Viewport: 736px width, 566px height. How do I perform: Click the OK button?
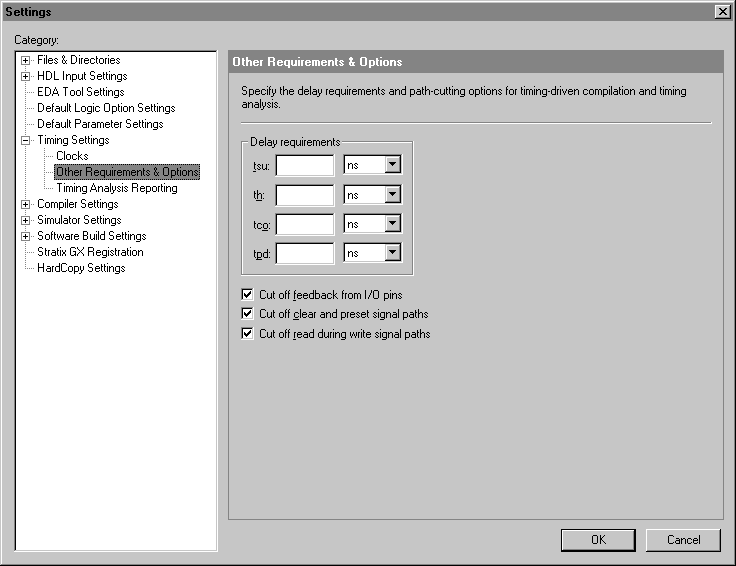tap(598, 540)
